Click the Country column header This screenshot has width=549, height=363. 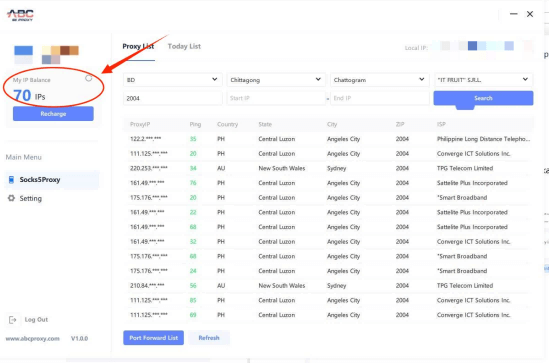click(x=228, y=124)
